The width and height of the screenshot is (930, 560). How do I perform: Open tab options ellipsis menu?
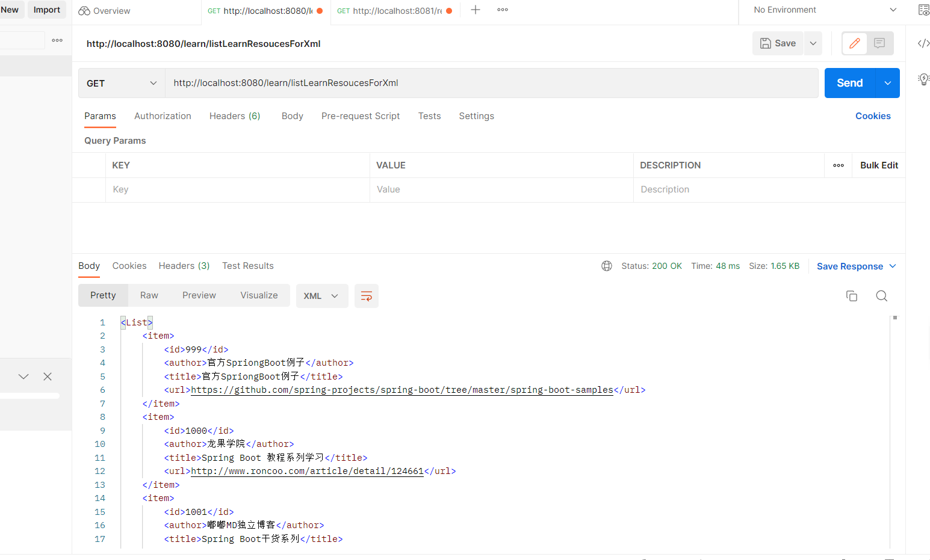click(503, 10)
